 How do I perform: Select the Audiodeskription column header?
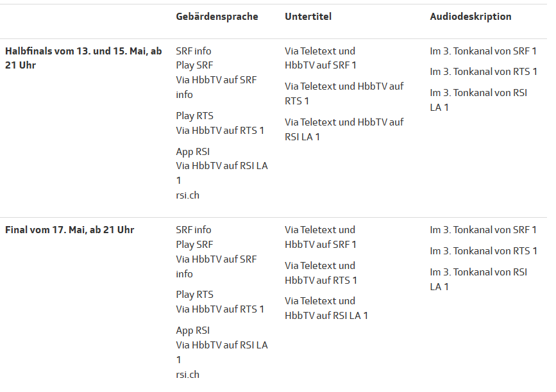[x=470, y=17]
